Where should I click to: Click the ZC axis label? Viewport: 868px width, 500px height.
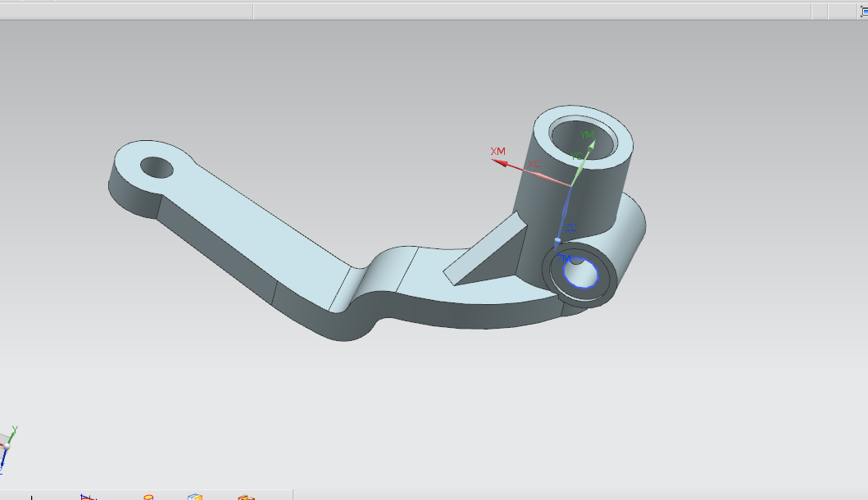(x=570, y=228)
